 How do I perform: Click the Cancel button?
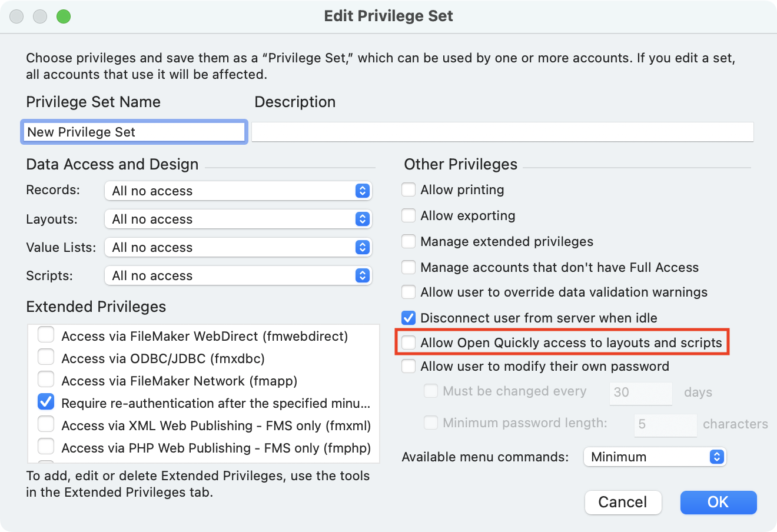click(623, 502)
